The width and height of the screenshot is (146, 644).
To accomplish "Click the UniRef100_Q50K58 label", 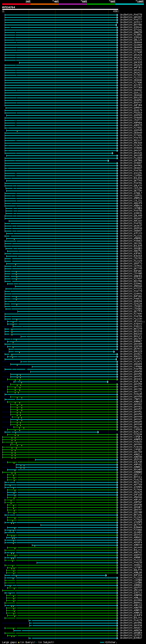I will [131, 371].
